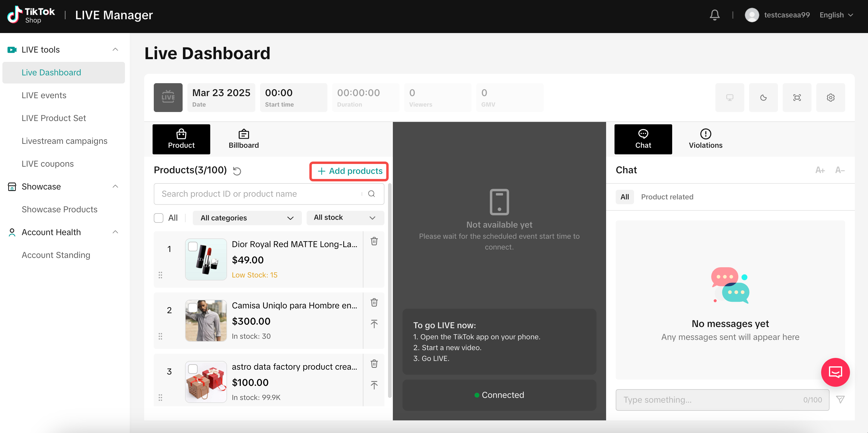The image size is (868, 433).
Task: Click the fullscreen frame icon
Action: pyautogui.click(x=797, y=97)
